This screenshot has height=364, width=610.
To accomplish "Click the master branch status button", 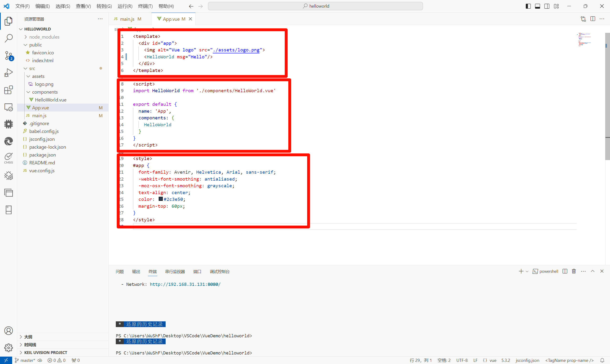I will click(25, 360).
